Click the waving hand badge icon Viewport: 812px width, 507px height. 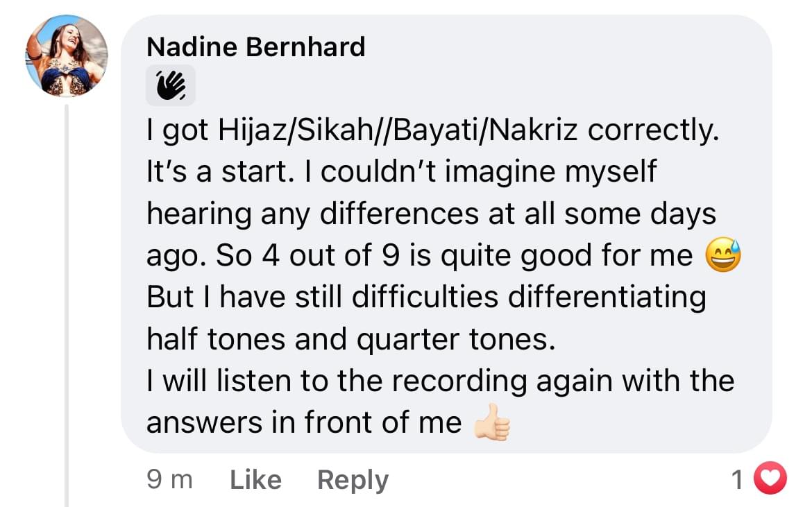pos(171,85)
